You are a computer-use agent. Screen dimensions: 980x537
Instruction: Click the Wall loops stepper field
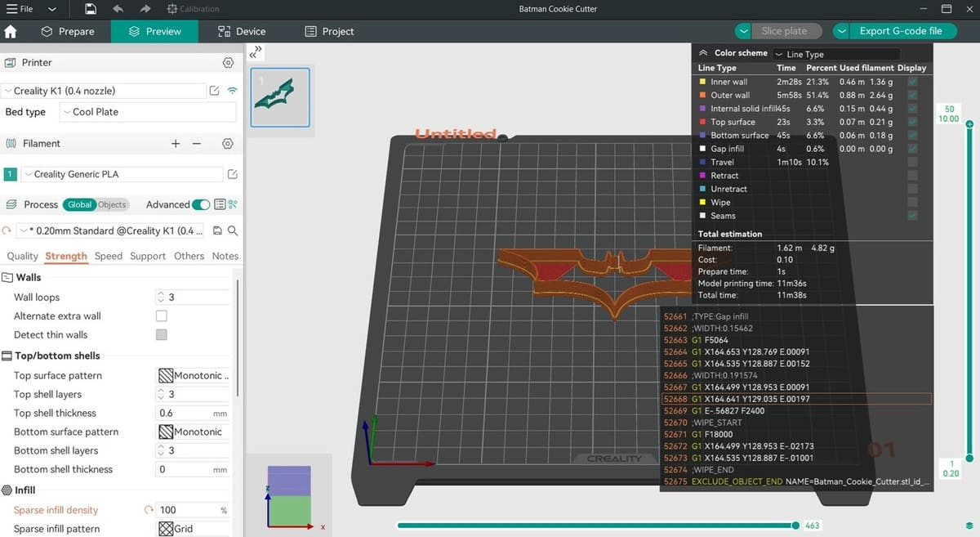coord(193,298)
